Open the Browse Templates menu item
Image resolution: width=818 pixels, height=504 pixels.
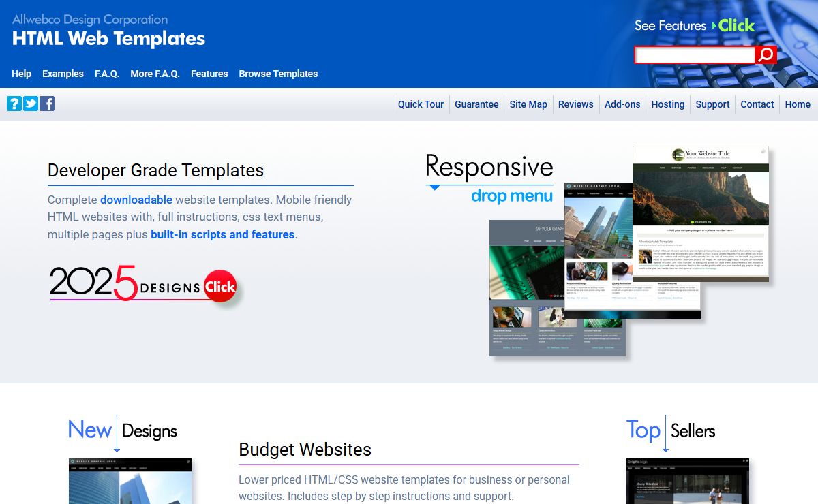(x=278, y=74)
